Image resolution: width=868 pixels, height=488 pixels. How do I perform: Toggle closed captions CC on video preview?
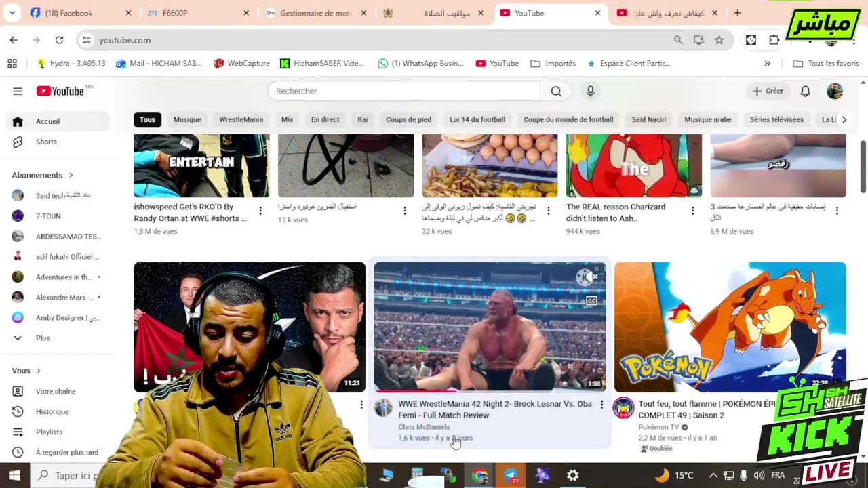click(x=591, y=301)
